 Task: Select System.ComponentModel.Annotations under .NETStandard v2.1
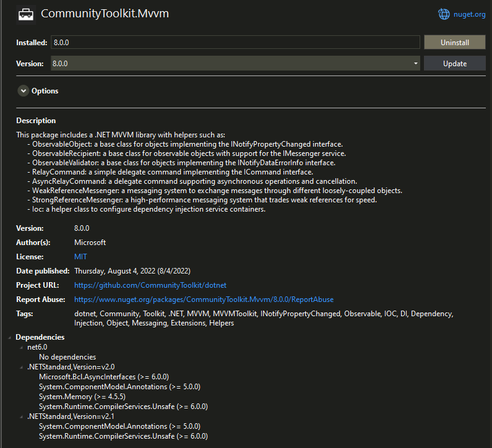tap(119, 426)
